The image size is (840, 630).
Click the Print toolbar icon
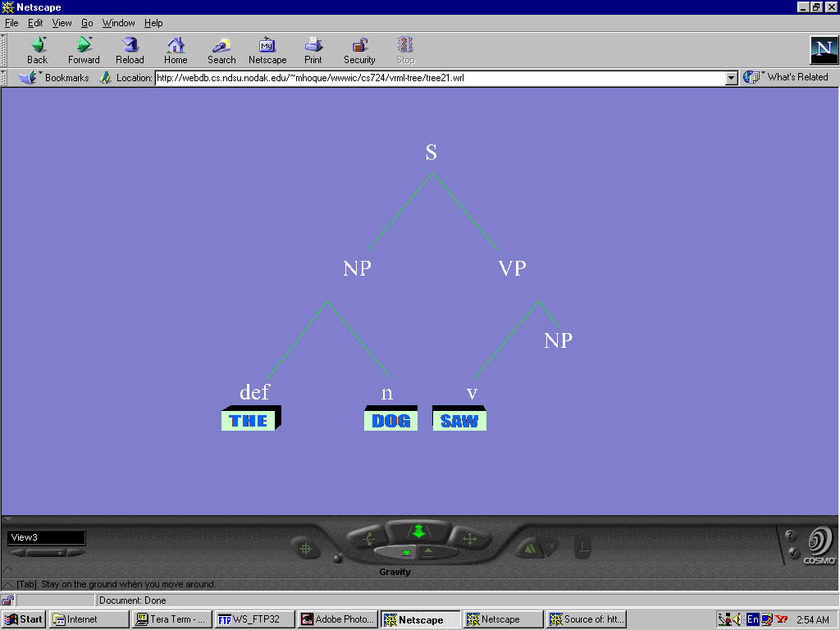click(x=313, y=50)
